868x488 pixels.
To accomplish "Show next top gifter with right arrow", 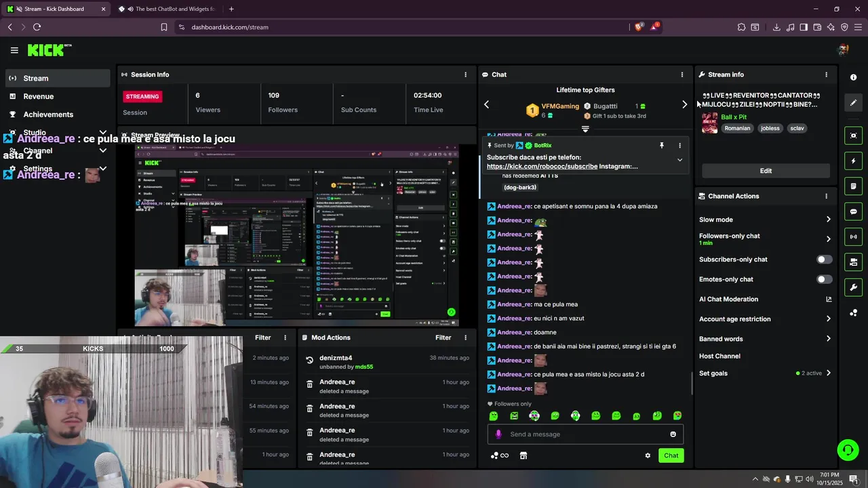I will click(684, 104).
